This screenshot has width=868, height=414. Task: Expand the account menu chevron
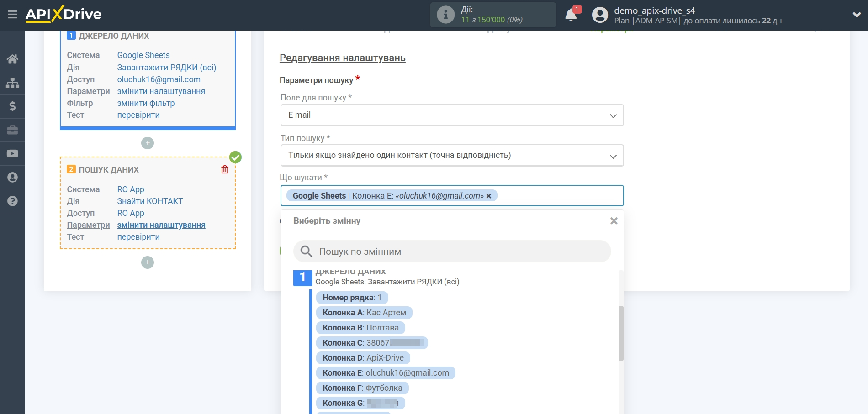point(857,15)
